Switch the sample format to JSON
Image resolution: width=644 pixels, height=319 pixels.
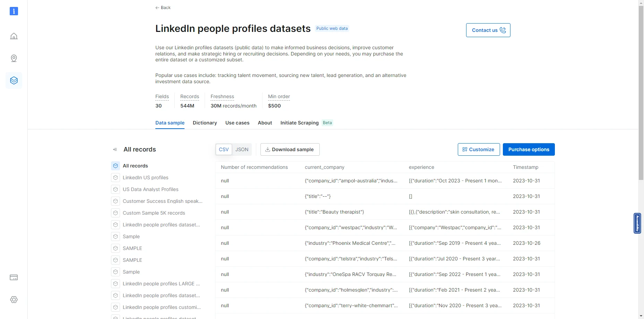[242, 149]
